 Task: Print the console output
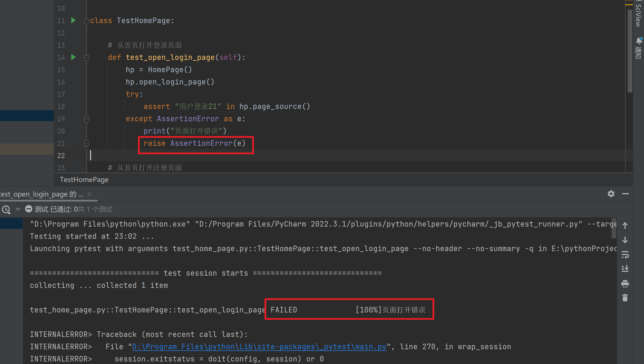pos(625,283)
